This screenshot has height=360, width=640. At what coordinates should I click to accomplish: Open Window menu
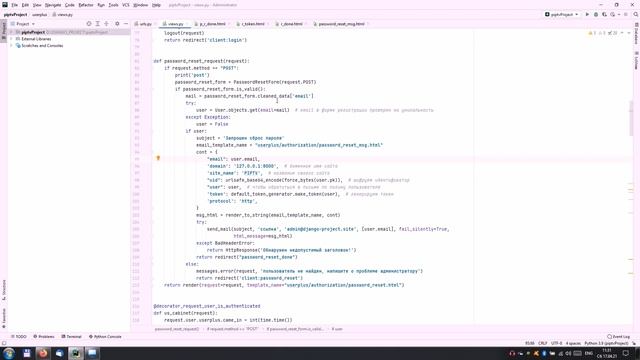click(x=140, y=5)
